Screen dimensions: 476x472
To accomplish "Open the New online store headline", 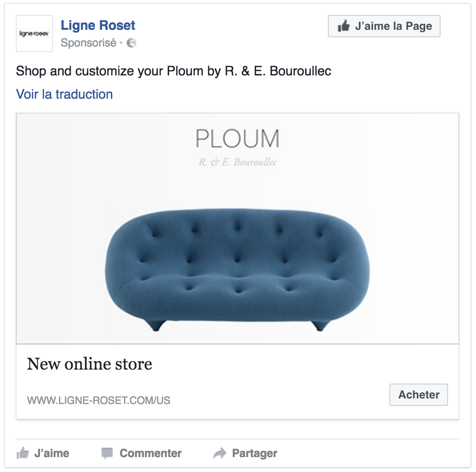I will point(89,364).
